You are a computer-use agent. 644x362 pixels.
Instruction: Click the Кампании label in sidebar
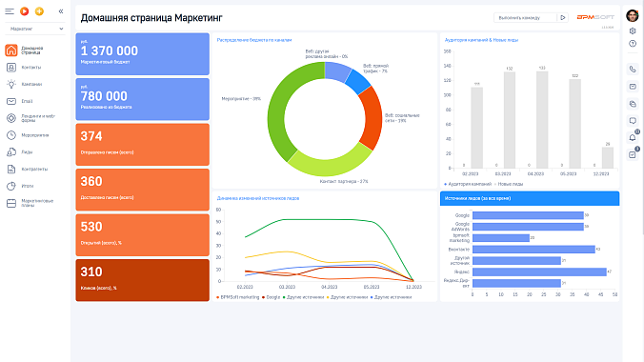tap(31, 84)
